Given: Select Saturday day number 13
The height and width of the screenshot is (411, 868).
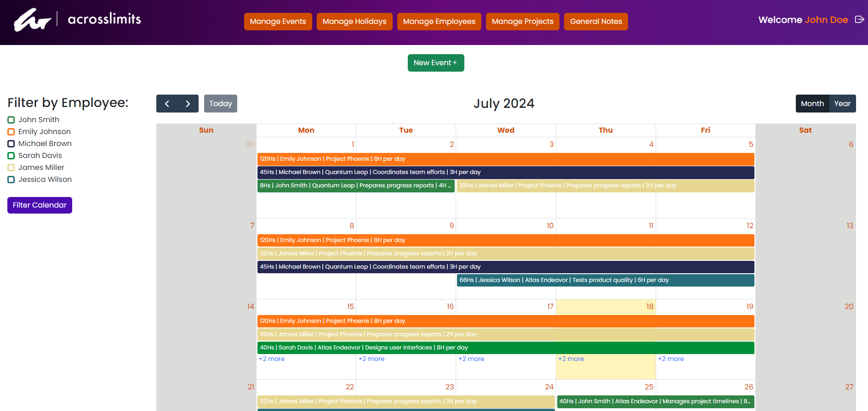Looking at the screenshot, I should 850,226.
